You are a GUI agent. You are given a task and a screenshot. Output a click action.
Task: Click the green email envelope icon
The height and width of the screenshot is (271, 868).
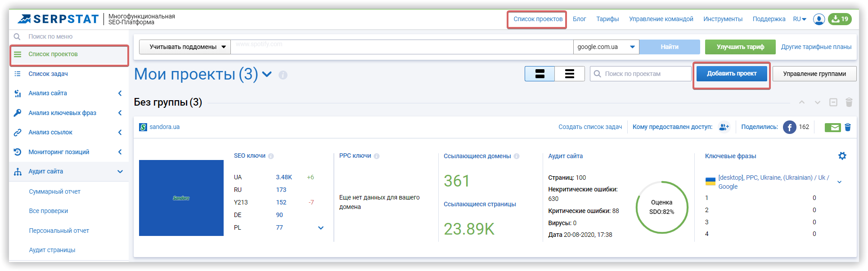coord(833,128)
